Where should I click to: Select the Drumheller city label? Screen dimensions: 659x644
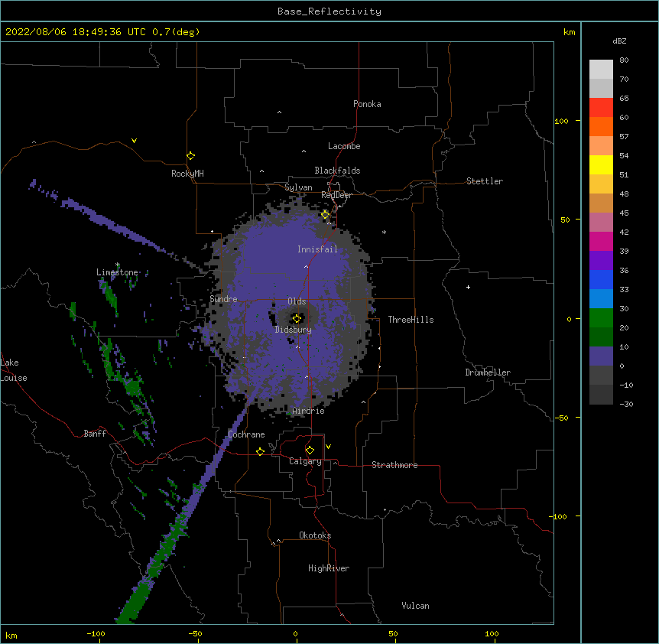pos(488,372)
